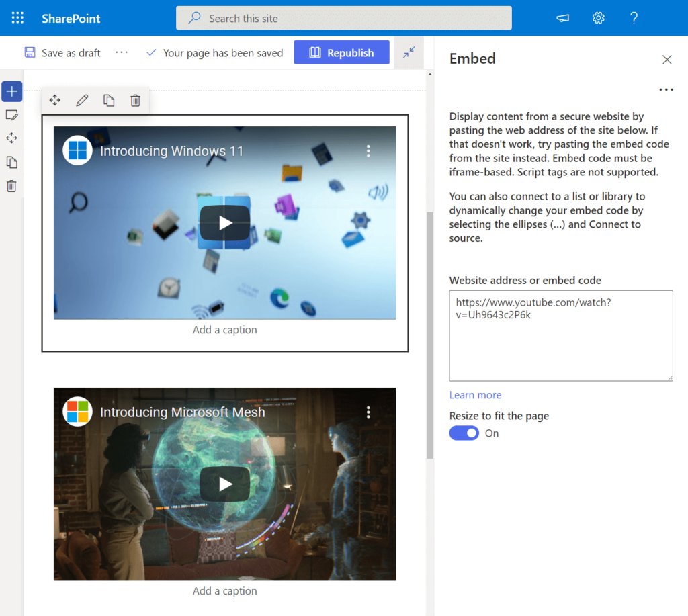The width and height of the screenshot is (688, 616).
Task: Open the Embed pane ellipsis menu
Action: coord(666,89)
